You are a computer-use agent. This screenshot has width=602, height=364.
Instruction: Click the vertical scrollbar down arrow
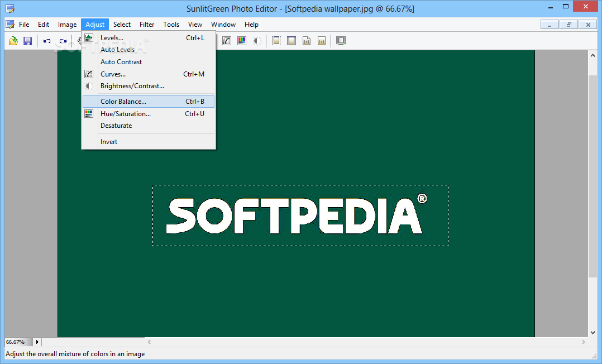(x=593, y=333)
